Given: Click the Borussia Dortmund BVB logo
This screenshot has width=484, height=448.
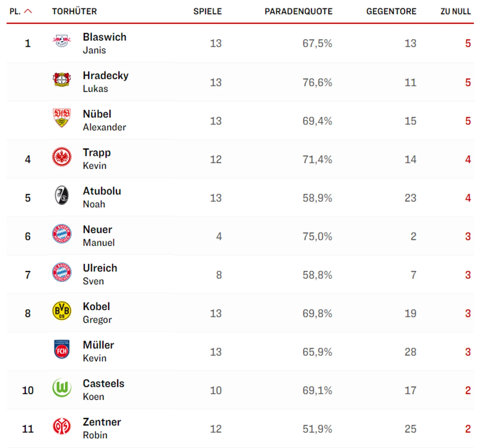Looking at the screenshot, I should [62, 311].
